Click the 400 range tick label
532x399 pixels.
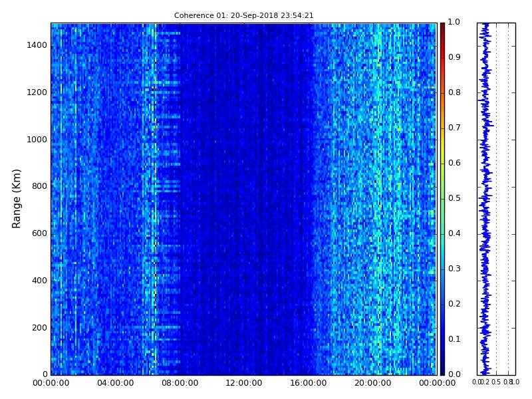tap(39, 281)
